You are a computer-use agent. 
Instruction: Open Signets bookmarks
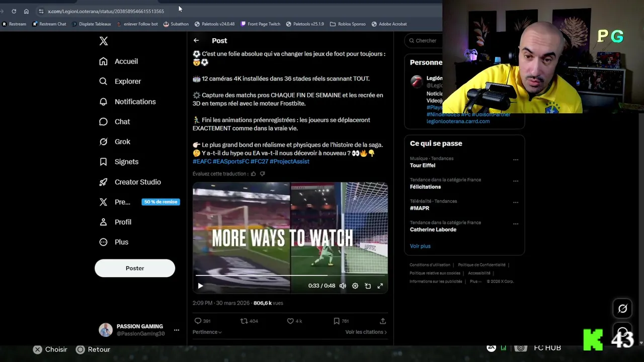(x=119, y=162)
